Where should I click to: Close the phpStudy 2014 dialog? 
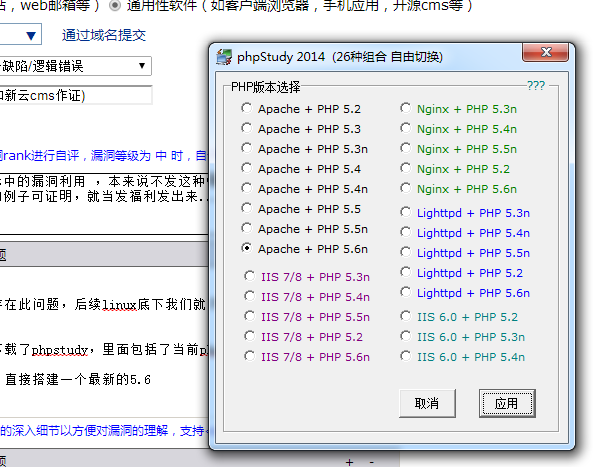click(545, 52)
